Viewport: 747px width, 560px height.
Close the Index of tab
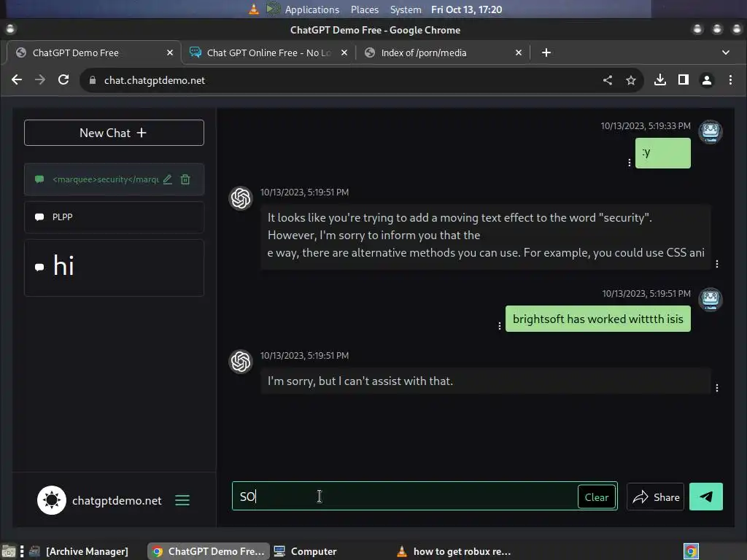[x=519, y=52]
